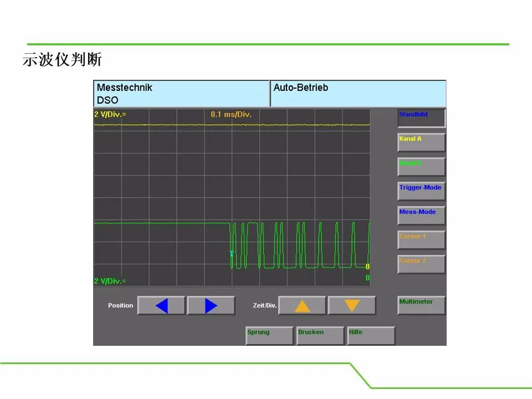
Task: Open Hilfe help
Action: (x=371, y=336)
